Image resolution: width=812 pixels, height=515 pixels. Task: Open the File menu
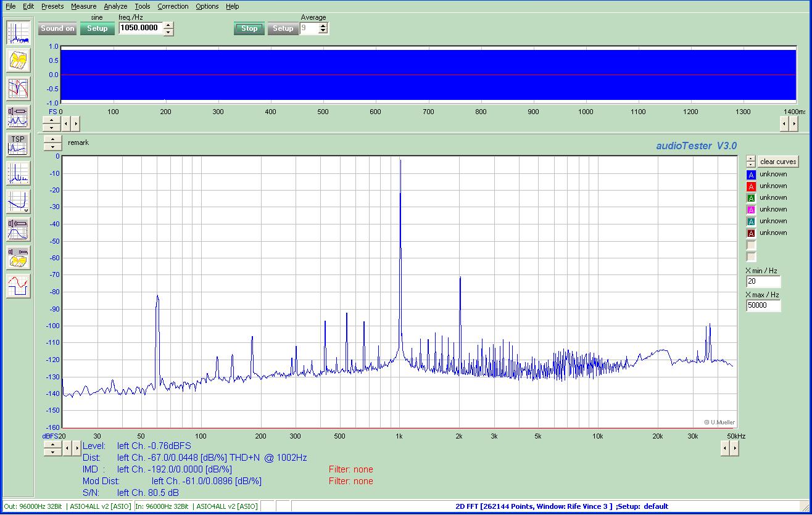click(x=10, y=6)
